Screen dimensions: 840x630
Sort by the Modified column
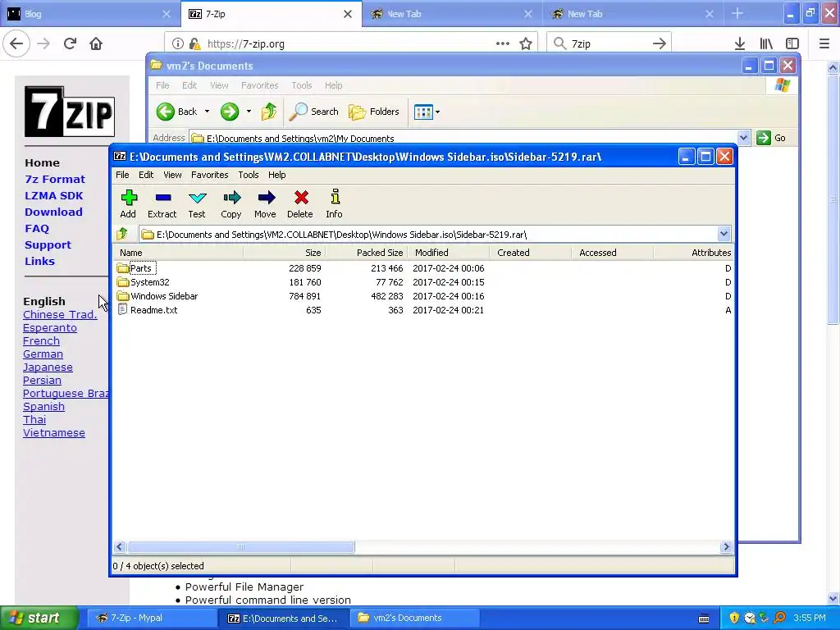coord(449,253)
